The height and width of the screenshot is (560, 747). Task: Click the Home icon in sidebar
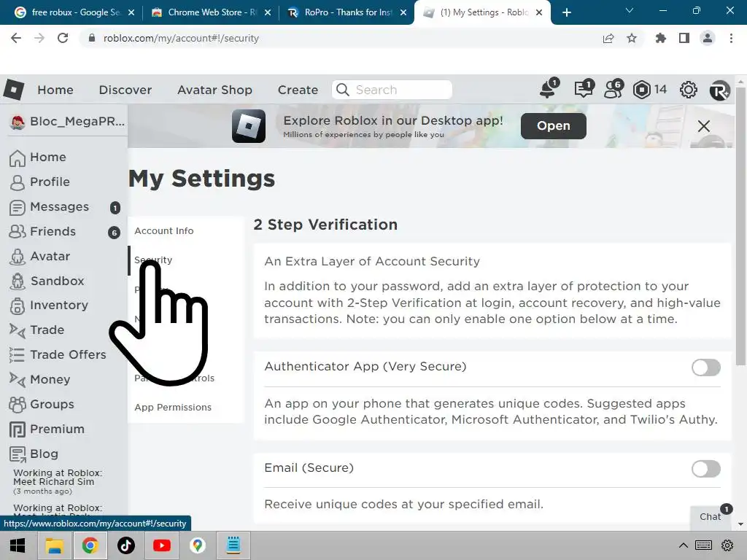coord(18,157)
